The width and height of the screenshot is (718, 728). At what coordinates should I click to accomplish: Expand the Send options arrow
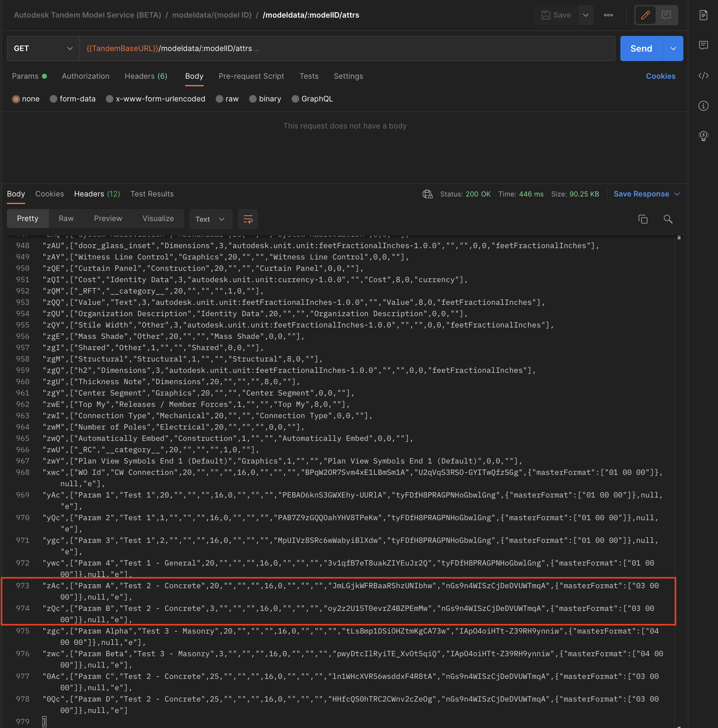coord(673,48)
